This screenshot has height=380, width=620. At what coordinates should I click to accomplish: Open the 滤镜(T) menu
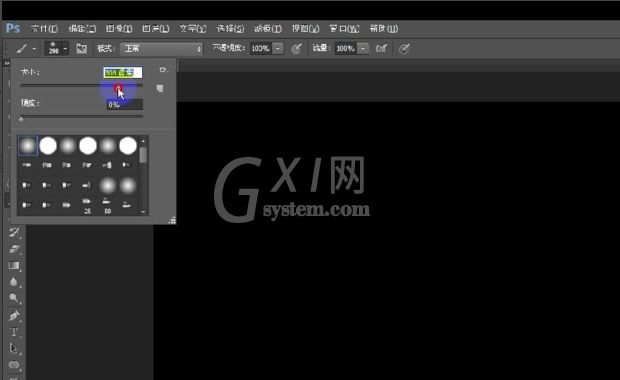(268, 28)
